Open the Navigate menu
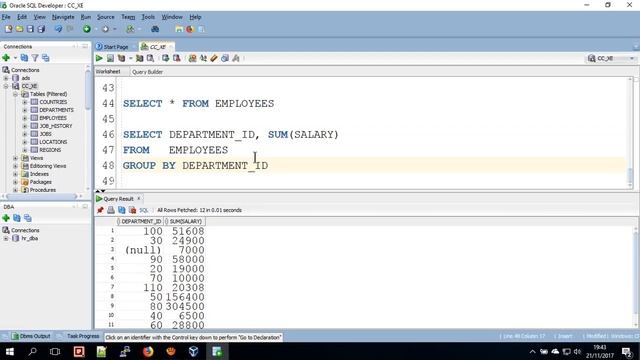 coord(63,17)
